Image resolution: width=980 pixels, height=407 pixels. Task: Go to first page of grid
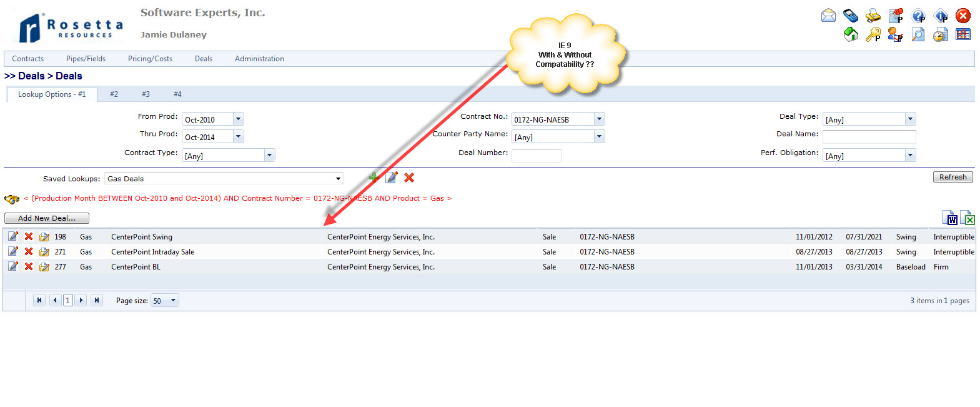click(x=39, y=300)
